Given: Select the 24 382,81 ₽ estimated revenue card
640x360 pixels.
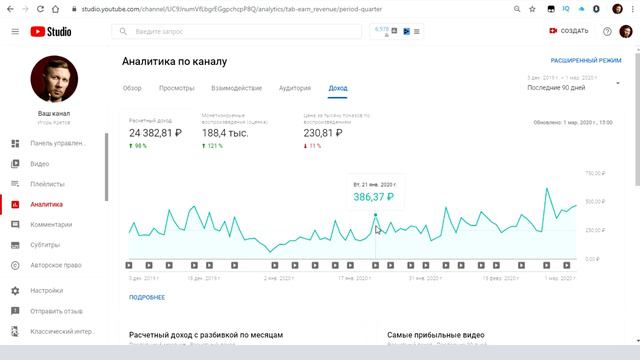Looking at the screenshot, I should (x=156, y=133).
